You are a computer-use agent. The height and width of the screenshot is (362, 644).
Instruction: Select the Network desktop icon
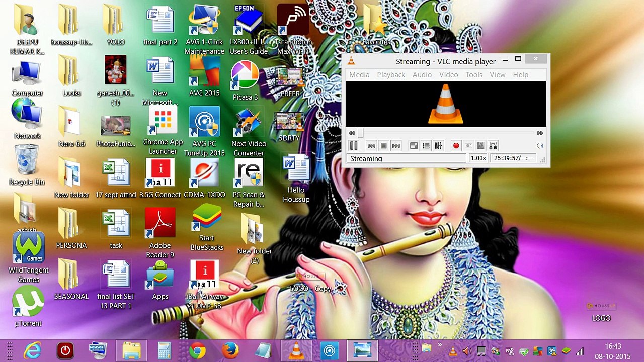point(27,120)
